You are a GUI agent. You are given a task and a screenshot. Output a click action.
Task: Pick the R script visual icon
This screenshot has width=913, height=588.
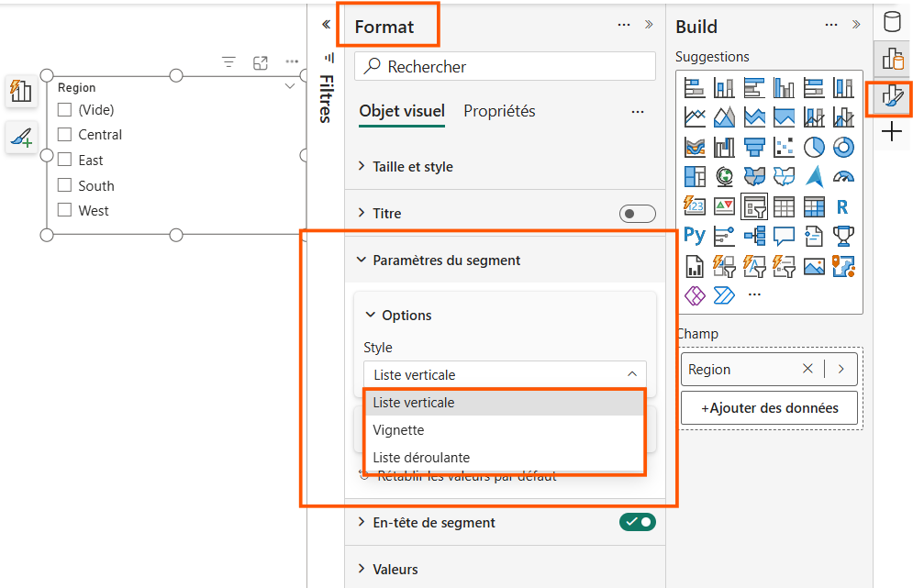842,206
